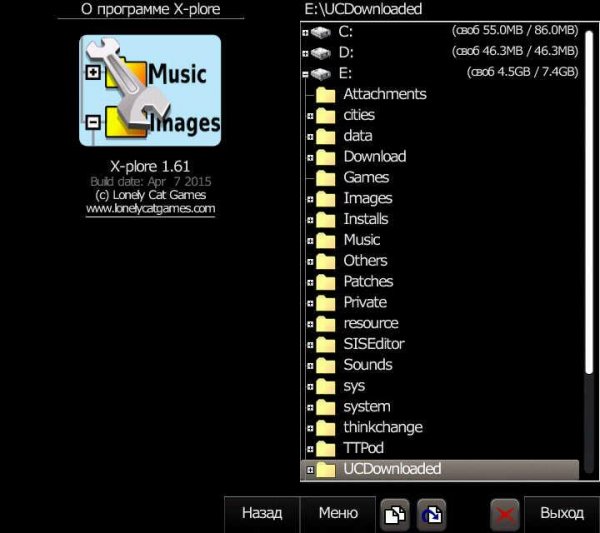The height and width of the screenshot is (533, 600).
Task: Click the E:\UCDownloaded path header
Action: (363, 9)
